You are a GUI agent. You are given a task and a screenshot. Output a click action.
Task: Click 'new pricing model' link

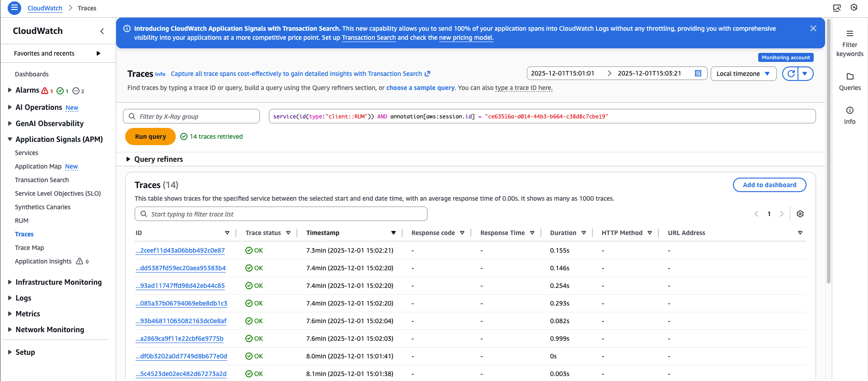click(466, 38)
